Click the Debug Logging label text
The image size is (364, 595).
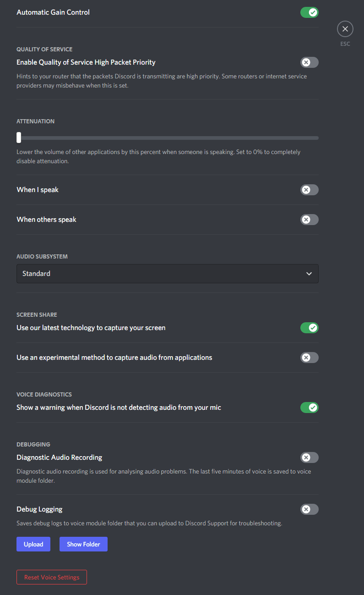[39, 509]
